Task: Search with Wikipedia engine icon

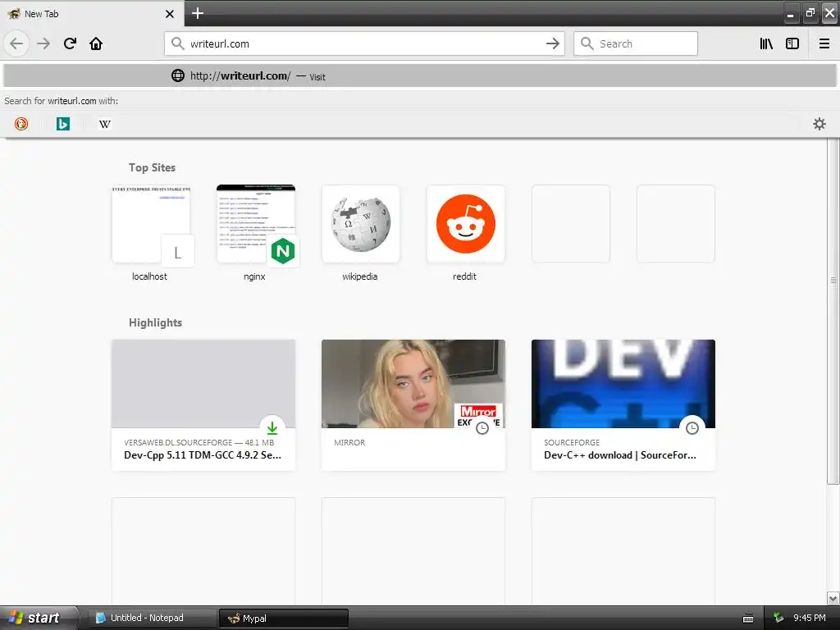Action: click(x=104, y=124)
